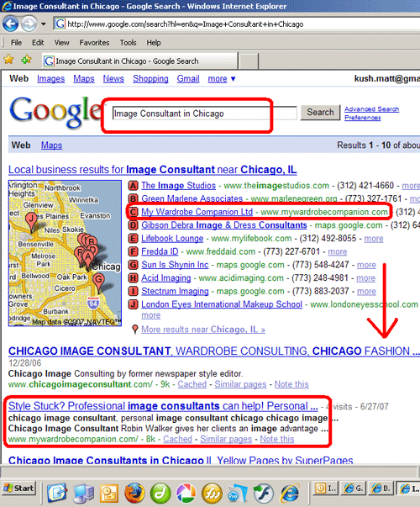Click the A marker icon beside The Image Studios

pyautogui.click(x=133, y=186)
